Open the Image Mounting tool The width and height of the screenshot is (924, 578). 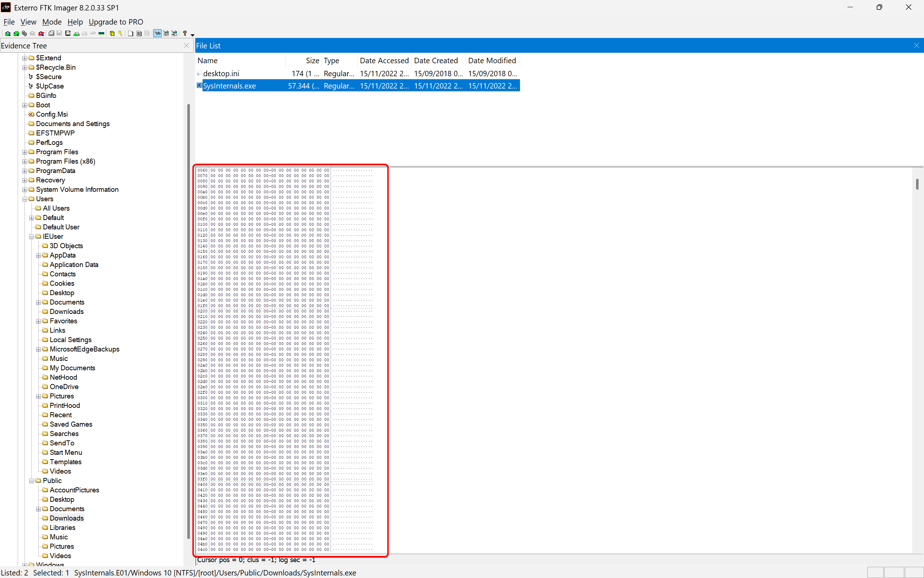[x=24, y=34]
